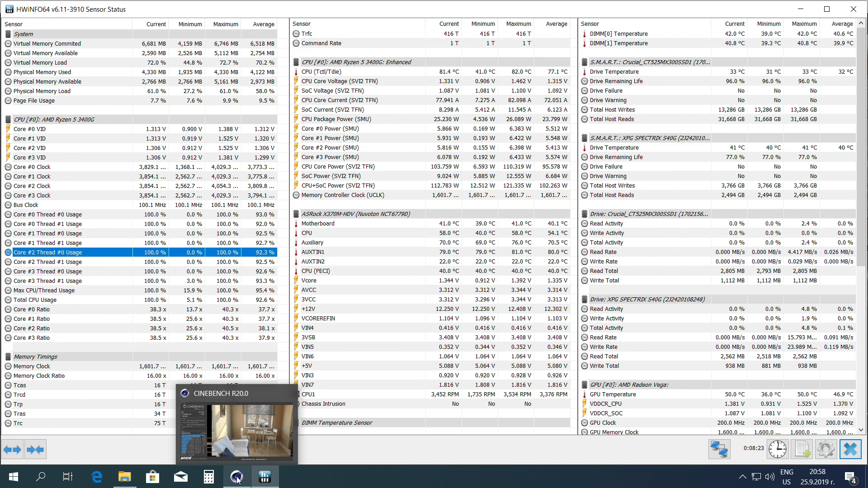Select the Trfc timing row
The image size is (868, 488).
point(431,33)
